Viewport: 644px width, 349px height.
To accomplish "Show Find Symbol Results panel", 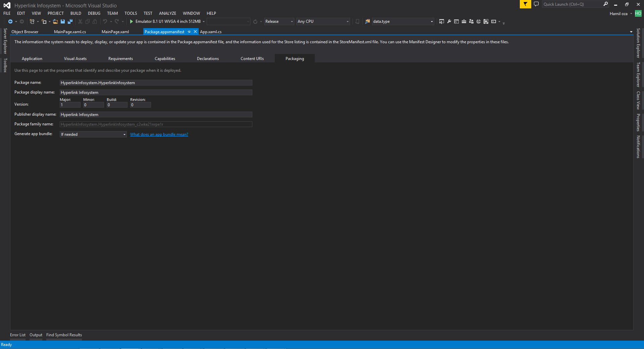I will (64, 335).
